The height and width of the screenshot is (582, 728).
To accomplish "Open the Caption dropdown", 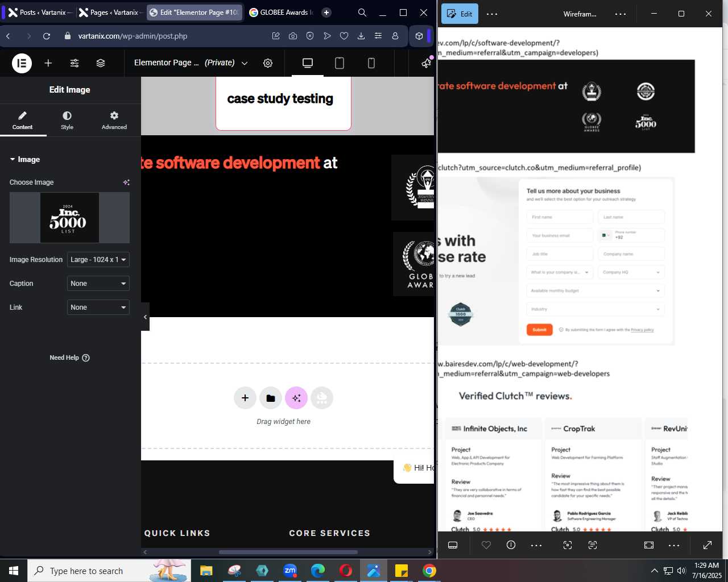I will point(98,284).
